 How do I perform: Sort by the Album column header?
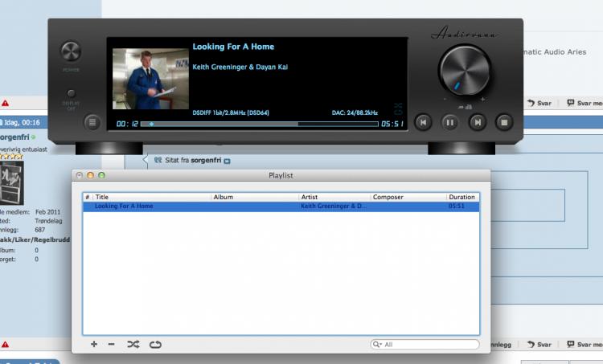(x=255, y=197)
